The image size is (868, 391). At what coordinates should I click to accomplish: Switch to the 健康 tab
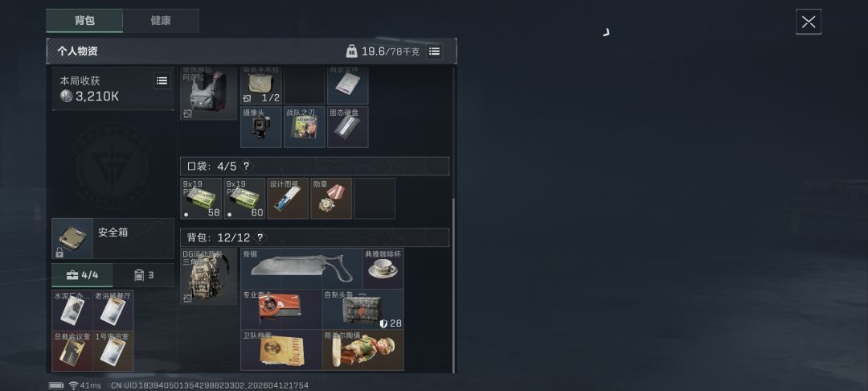click(161, 20)
